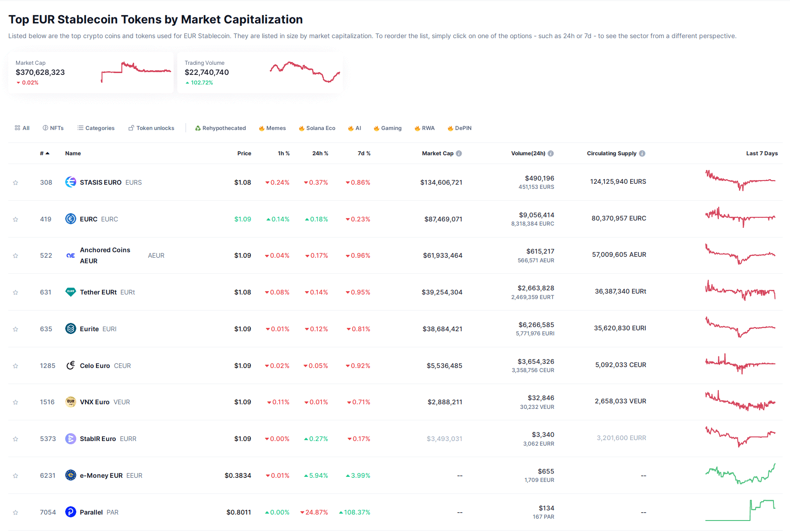Sort by rank number column
The image size is (790, 532).
[x=45, y=153]
